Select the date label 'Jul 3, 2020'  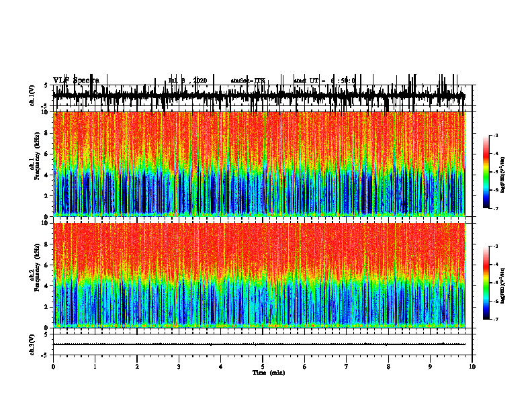(x=187, y=81)
